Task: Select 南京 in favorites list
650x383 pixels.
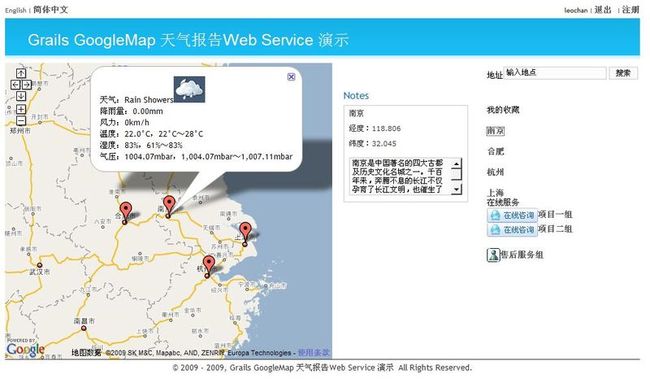Action: coord(495,131)
